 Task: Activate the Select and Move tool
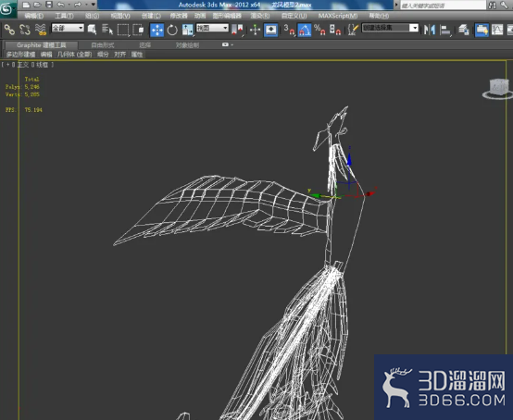click(x=157, y=30)
